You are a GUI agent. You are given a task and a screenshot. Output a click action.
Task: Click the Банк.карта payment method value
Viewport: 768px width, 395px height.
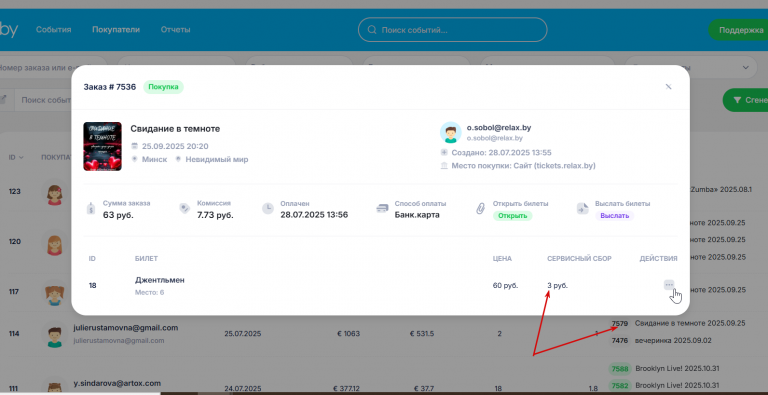click(417, 215)
